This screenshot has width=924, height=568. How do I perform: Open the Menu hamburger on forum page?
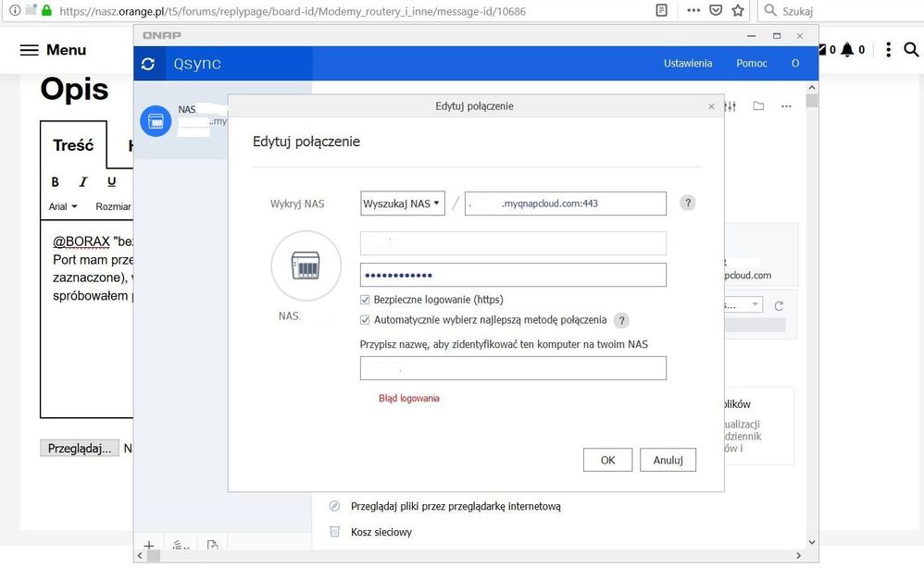point(30,50)
